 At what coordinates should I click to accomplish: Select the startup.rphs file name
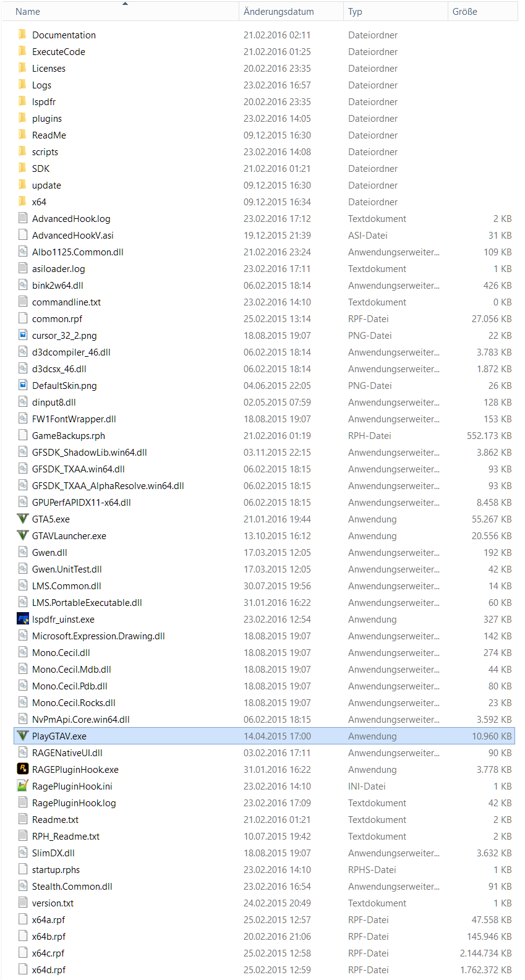(x=56, y=870)
